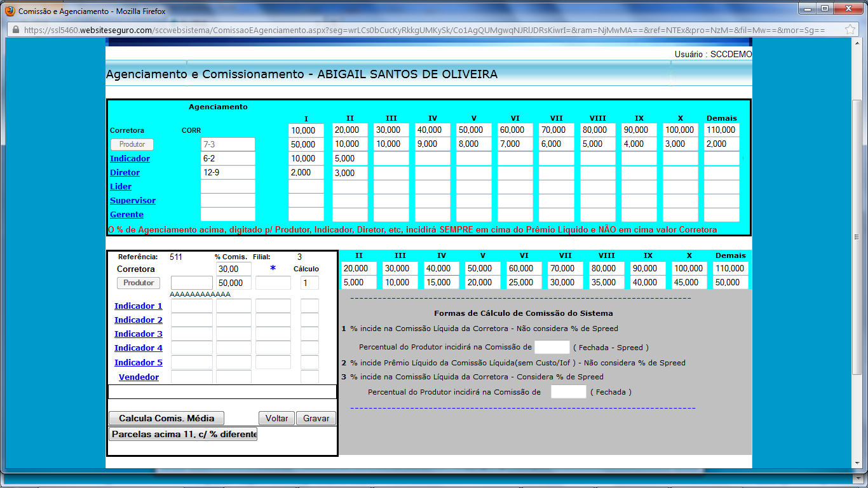
Task: Click Produtor % Comis. field 50,000
Action: click(234, 283)
